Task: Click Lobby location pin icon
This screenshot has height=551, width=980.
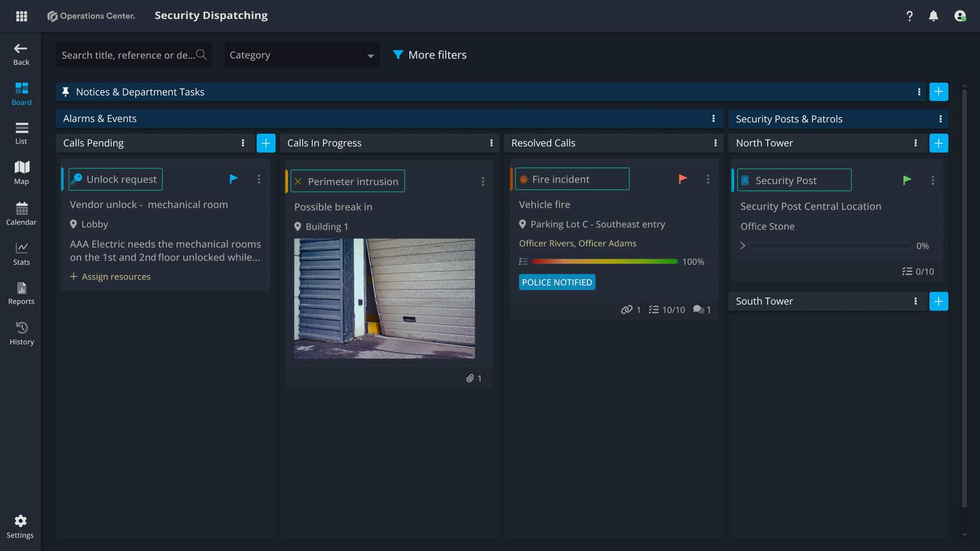Action: pos(73,224)
